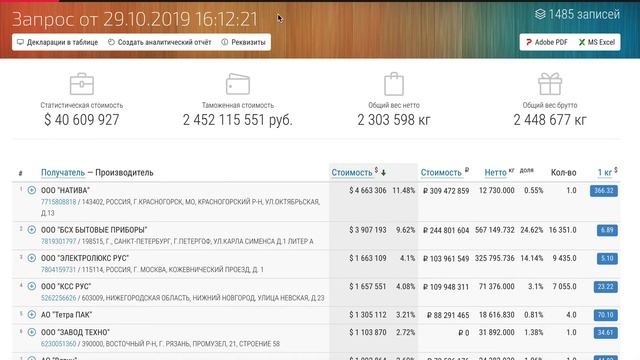This screenshot has width=640, height=360.
Task: Open Декларации в таблице view
Action: tap(58, 42)
